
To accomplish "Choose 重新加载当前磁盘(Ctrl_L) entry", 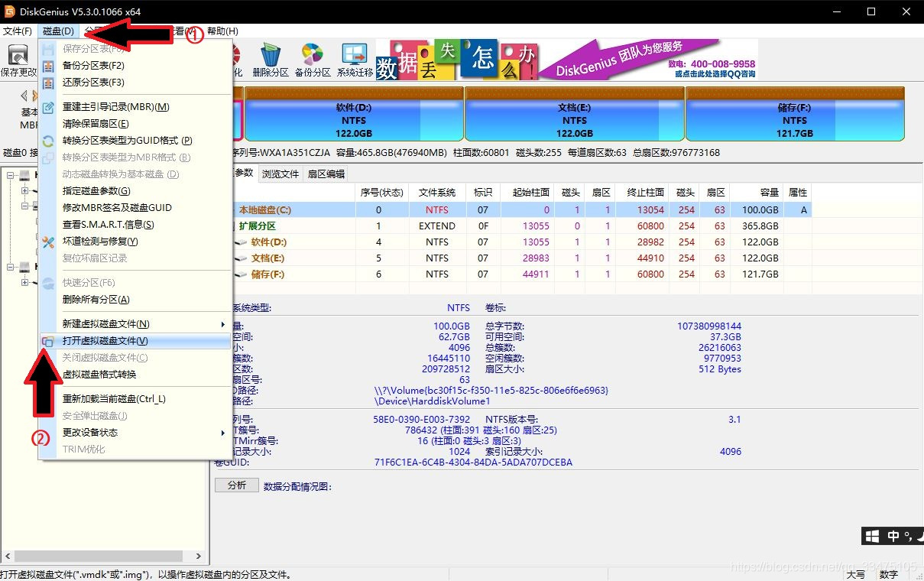I will coord(135,399).
